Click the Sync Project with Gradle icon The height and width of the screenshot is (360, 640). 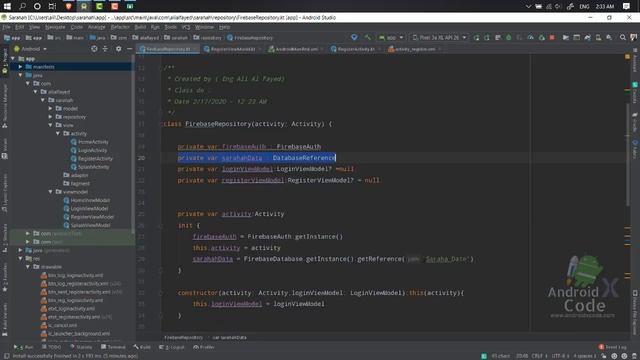click(587, 38)
